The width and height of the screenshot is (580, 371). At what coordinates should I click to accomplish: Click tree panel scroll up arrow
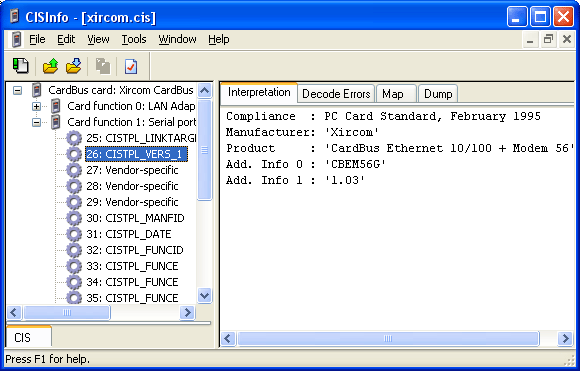[205, 90]
